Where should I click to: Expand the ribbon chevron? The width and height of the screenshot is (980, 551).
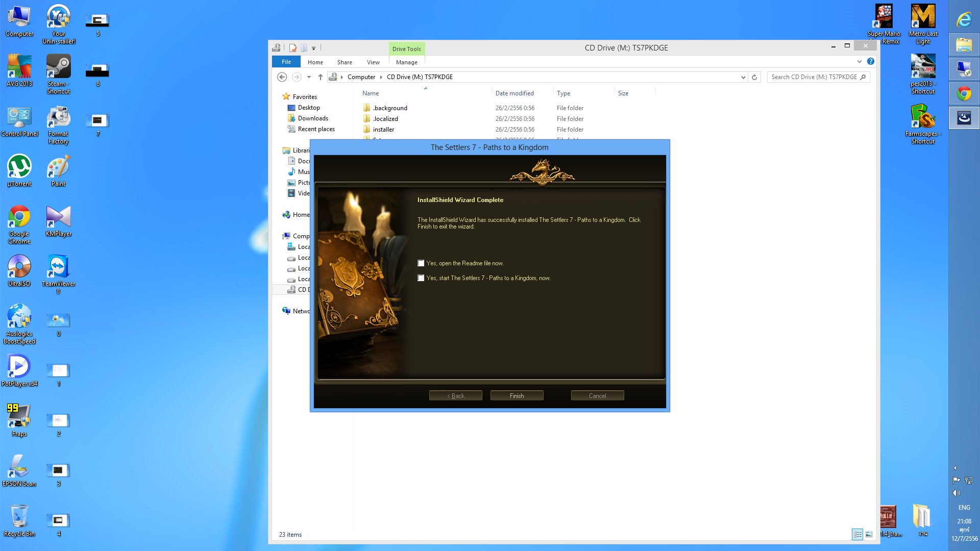[x=860, y=62]
